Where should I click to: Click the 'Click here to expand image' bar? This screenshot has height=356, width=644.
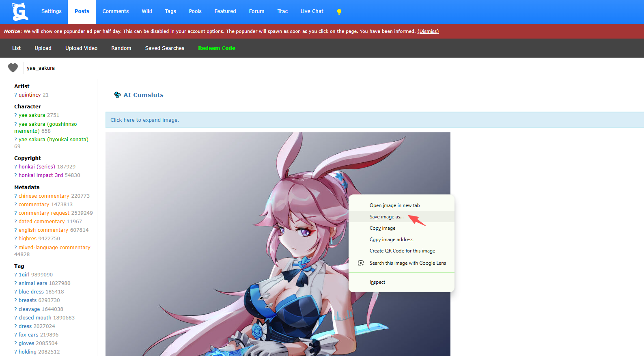375,120
